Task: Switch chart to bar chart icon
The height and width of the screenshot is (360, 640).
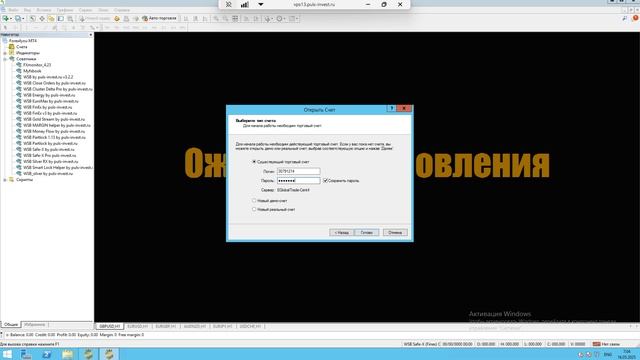Action: pos(186,18)
